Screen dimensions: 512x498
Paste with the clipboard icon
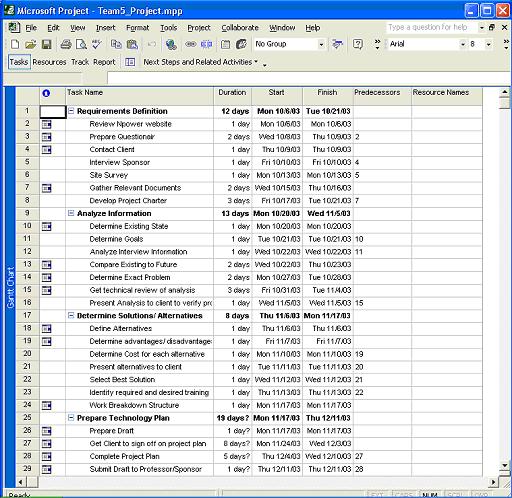click(132, 44)
